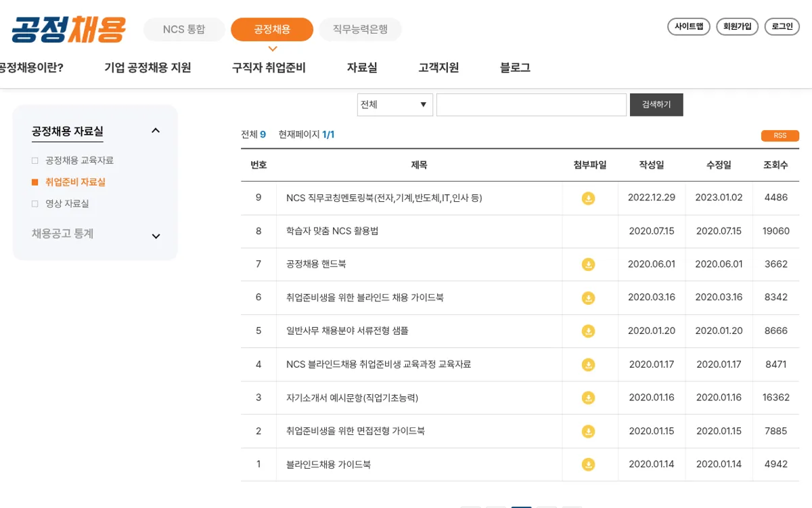The width and height of the screenshot is (812, 508).
Task: Download attachment for NCS 직무코칭멘토링북 row
Action: tap(589, 198)
